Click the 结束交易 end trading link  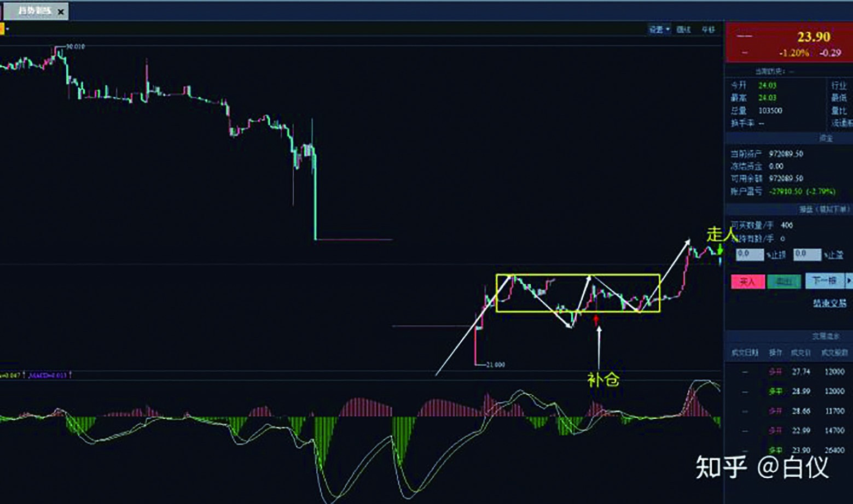(829, 303)
